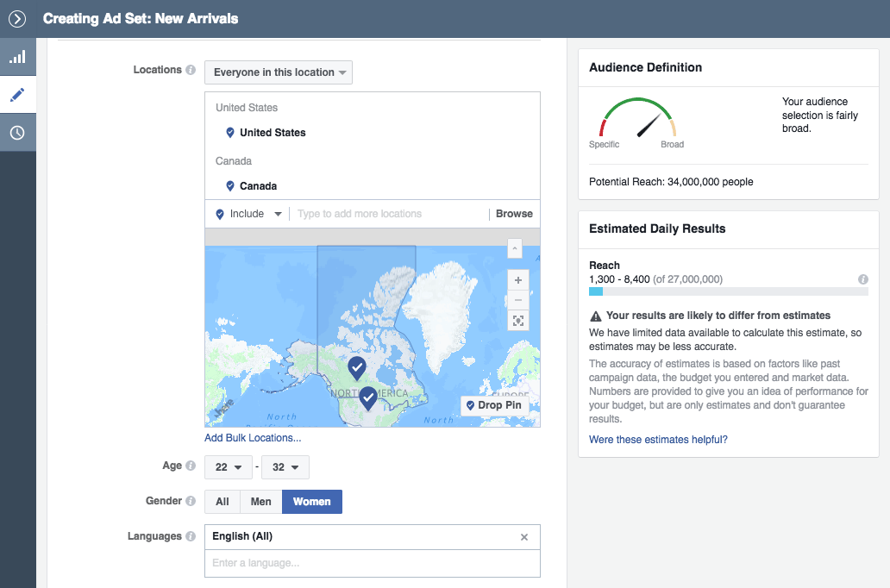
Task: Click the Add Bulk Locations link
Action: point(253,437)
